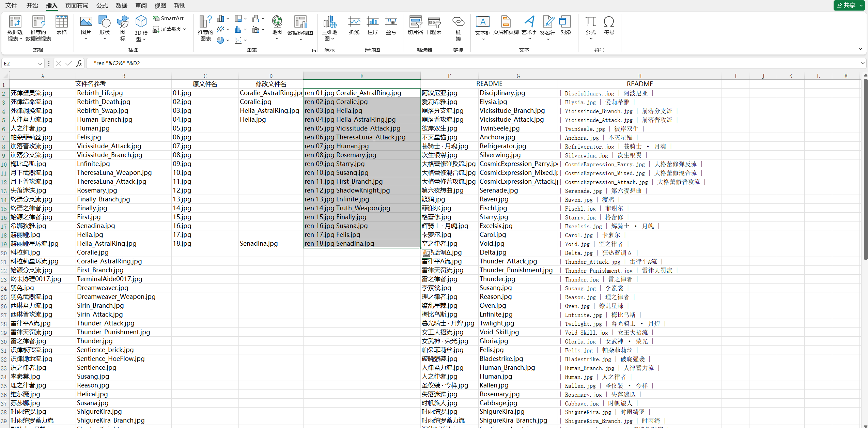The height and width of the screenshot is (428, 868).
Task: Insert SmartArt graphic
Action: pyautogui.click(x=168, y=18)
